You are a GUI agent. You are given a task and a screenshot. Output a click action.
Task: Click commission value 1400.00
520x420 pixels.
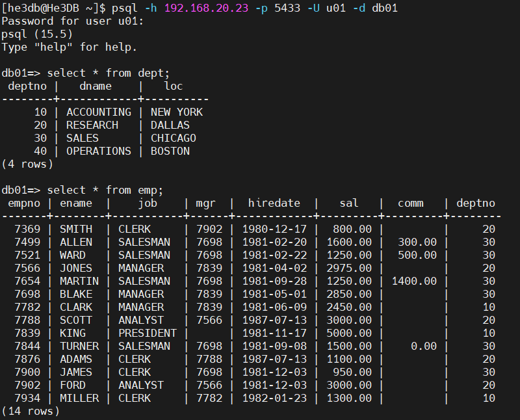(x=414, y=281)
